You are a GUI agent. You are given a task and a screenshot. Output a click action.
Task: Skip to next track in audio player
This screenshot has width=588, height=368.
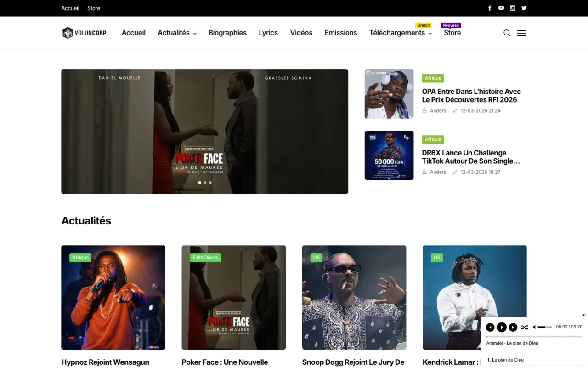[513, 327]
